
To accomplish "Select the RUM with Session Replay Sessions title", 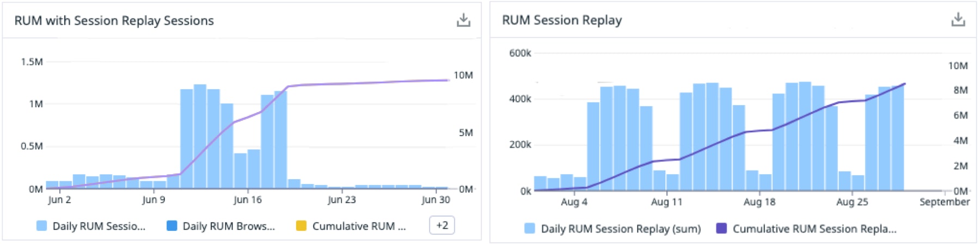I will pyautogui.click(x=114, y=21).
